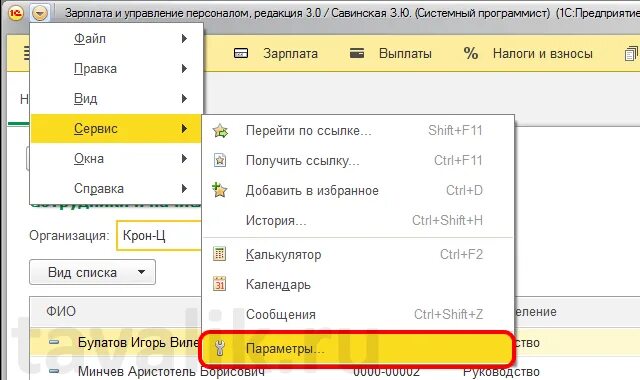Click the Организация field with Крон-Ц
The width and height of the screenshot is (640, 380).
(x=160, y=236)
